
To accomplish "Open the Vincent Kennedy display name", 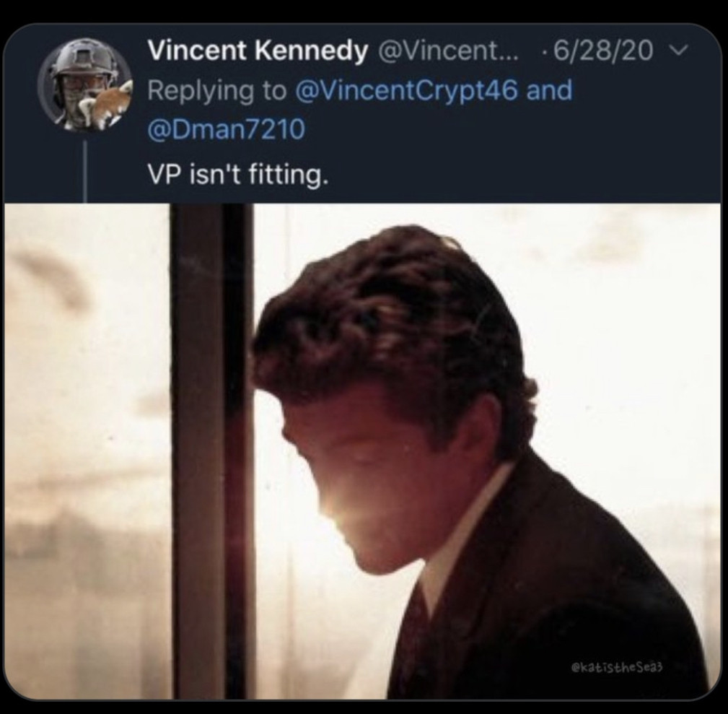I will pyautogui.click(x=254, y=51).
